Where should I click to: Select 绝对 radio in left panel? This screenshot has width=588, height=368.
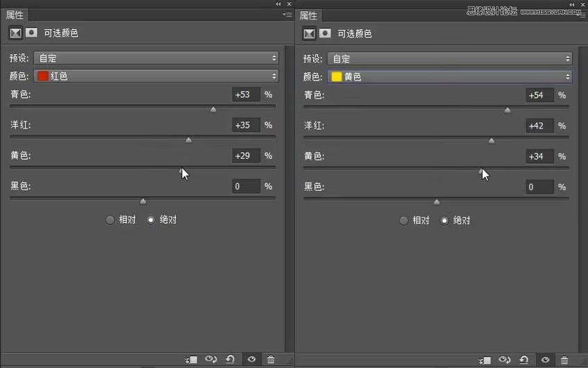coord(151,220)
